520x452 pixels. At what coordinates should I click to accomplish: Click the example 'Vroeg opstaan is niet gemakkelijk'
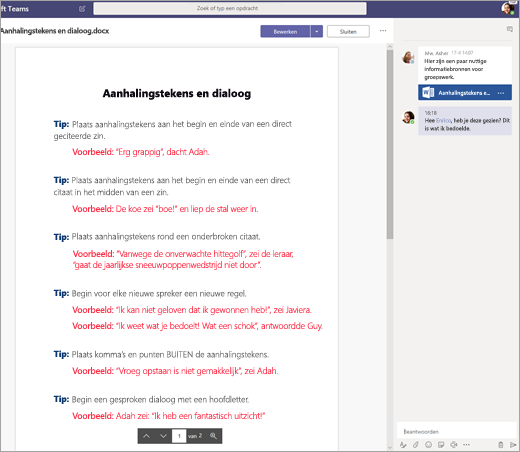pos(175,371)
